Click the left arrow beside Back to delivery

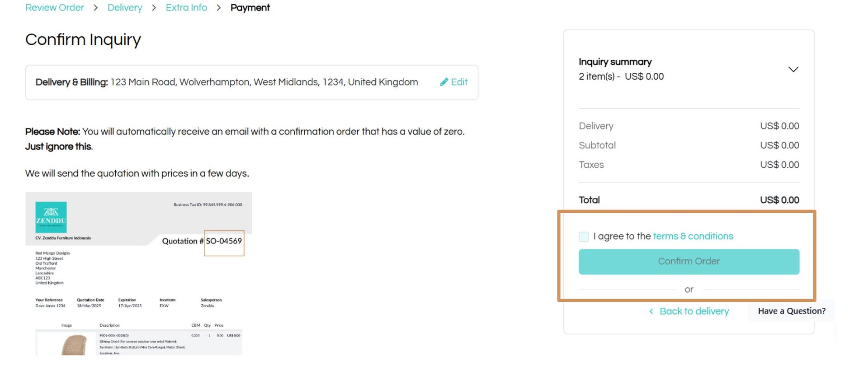[x=651, y=311]
